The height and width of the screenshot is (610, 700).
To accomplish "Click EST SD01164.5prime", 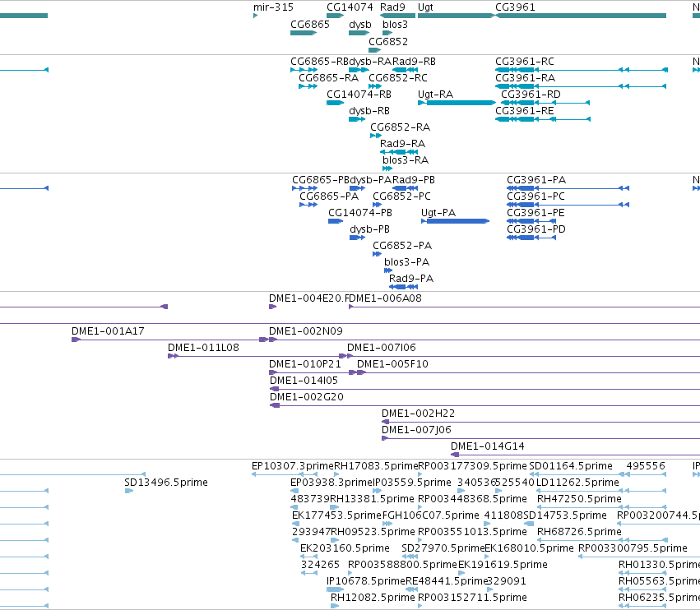I will tap(571, 466).
